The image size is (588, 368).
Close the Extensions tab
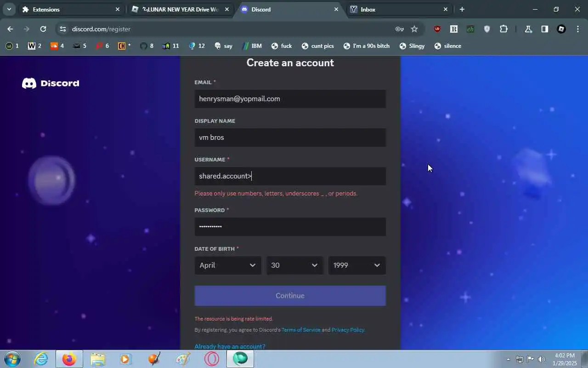pos(118,9)
